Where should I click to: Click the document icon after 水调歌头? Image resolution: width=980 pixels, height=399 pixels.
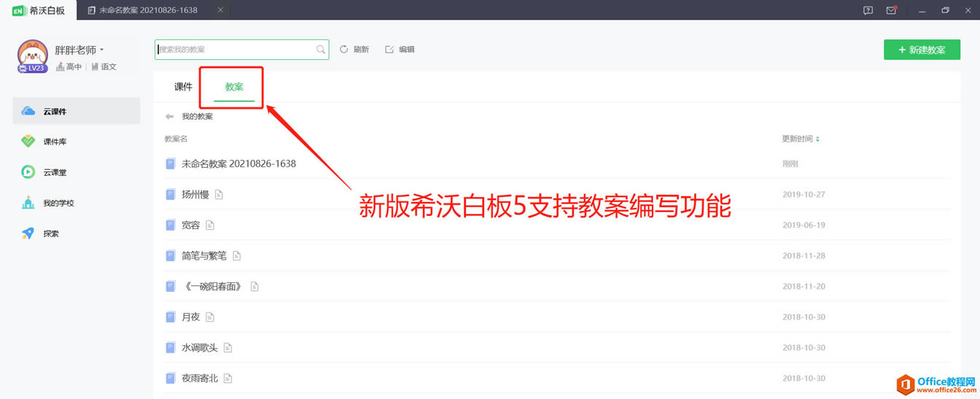tap(227, 348)
